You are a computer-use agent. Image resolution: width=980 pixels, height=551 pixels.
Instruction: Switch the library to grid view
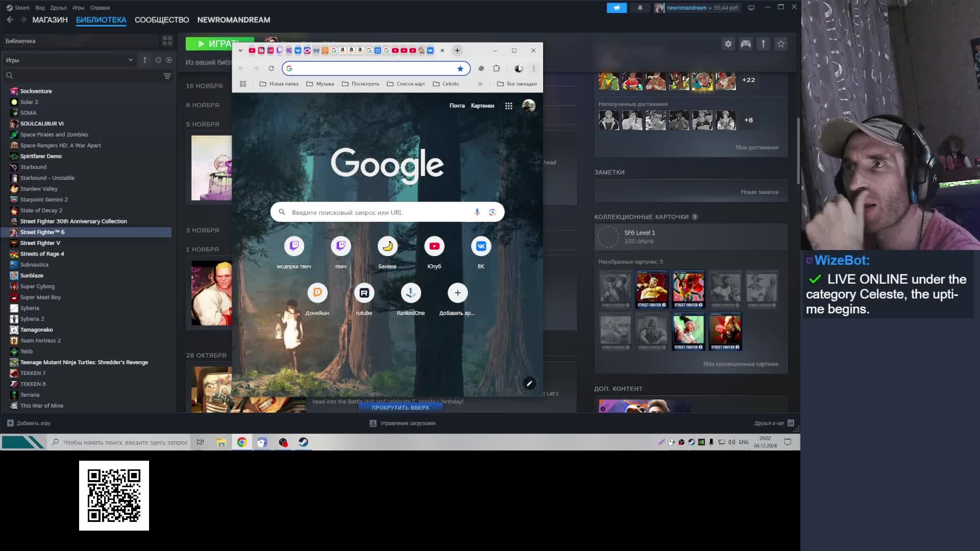click(x=167, y=41)
